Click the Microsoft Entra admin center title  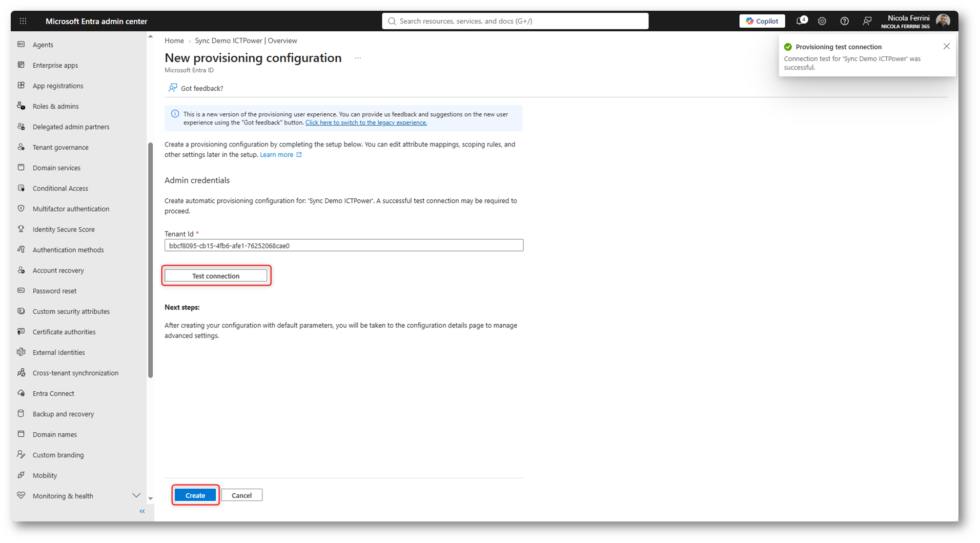[96, 21]
